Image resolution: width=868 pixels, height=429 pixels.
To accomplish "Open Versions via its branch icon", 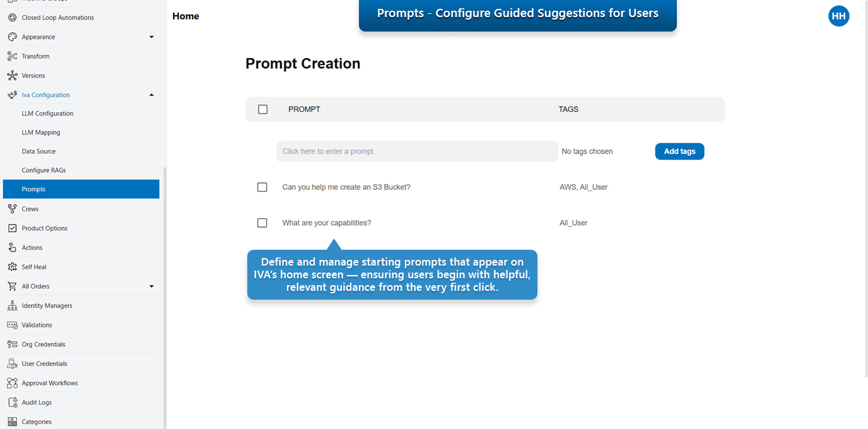I will (x=12, y=76).
